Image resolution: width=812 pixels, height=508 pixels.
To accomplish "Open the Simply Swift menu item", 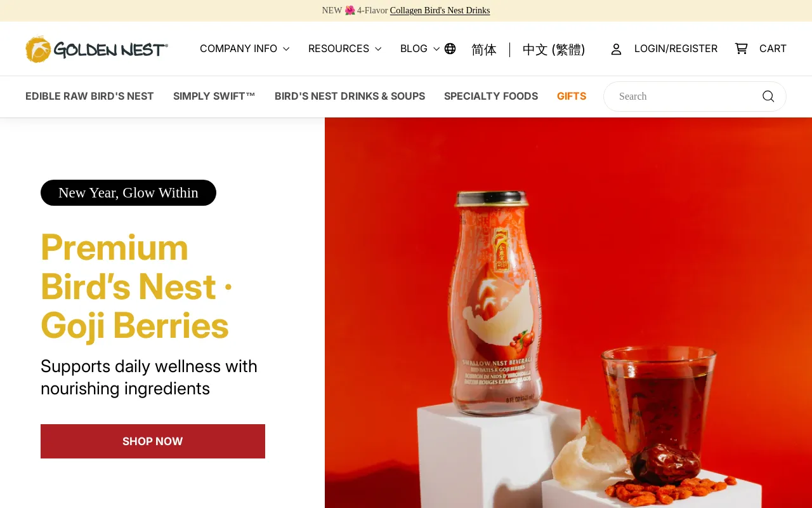I will click(x=214, y=97).
